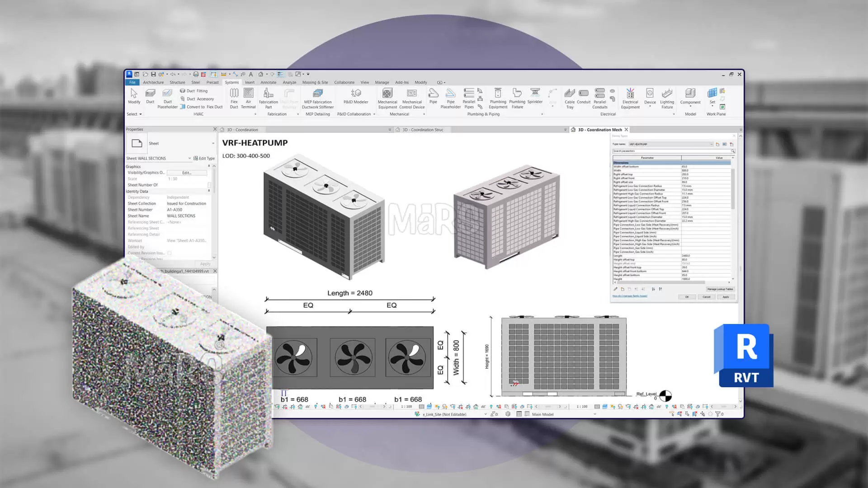868x488 pixels.
Task: Open the Fabrication Part tool
Action: coord(268,99)
